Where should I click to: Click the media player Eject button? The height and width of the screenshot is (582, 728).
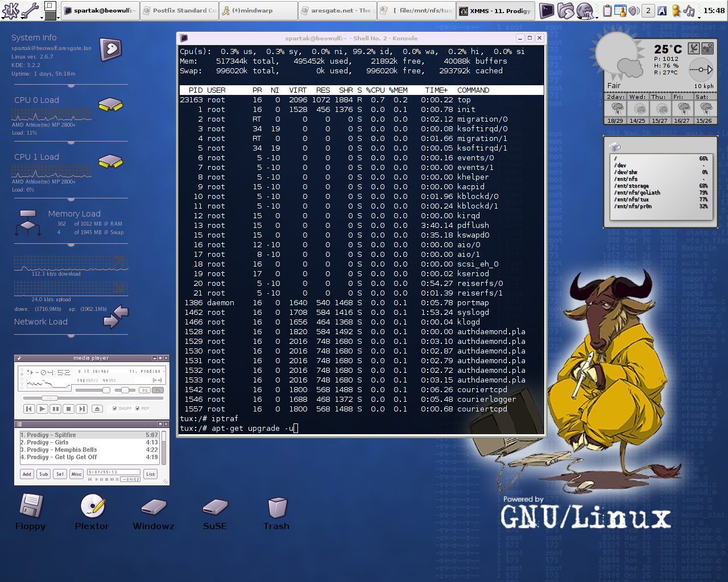click(97, 409)
